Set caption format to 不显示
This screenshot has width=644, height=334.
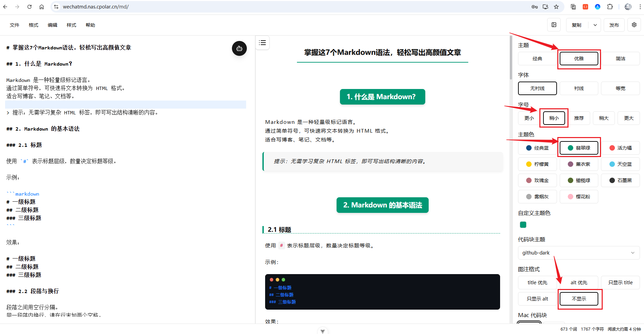[x=579, y=299]
